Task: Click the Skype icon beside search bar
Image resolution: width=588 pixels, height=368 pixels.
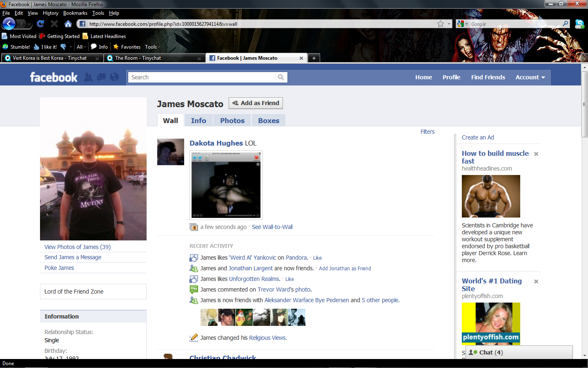Action: pos(579,24)
